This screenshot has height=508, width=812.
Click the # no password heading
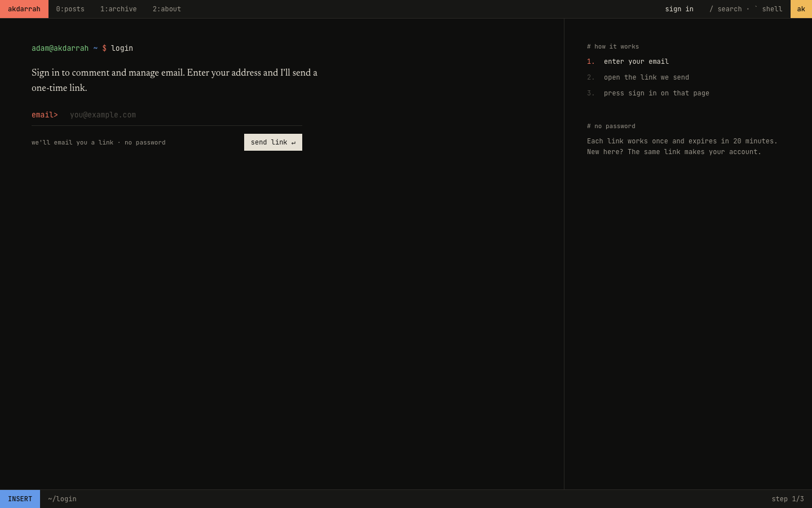[611, 126]
